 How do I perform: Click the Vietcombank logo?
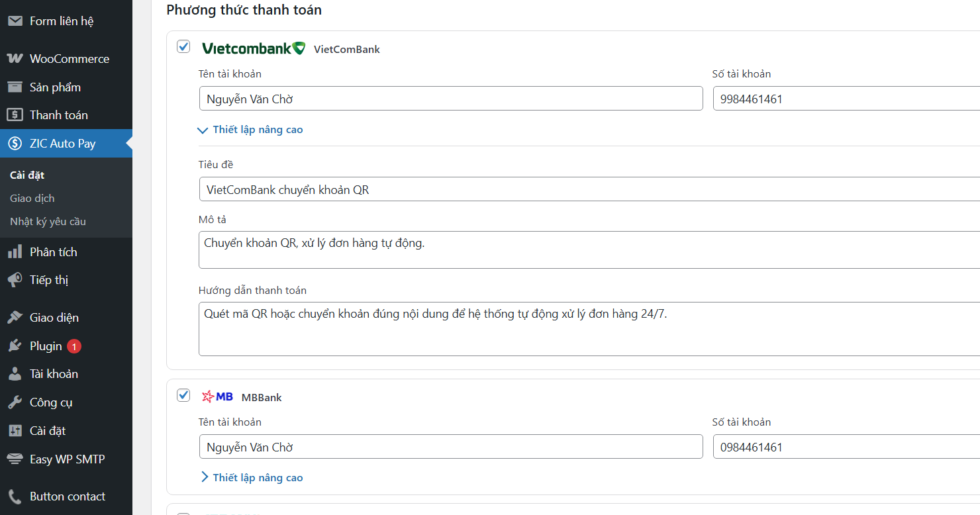click(x=254, y=48)
